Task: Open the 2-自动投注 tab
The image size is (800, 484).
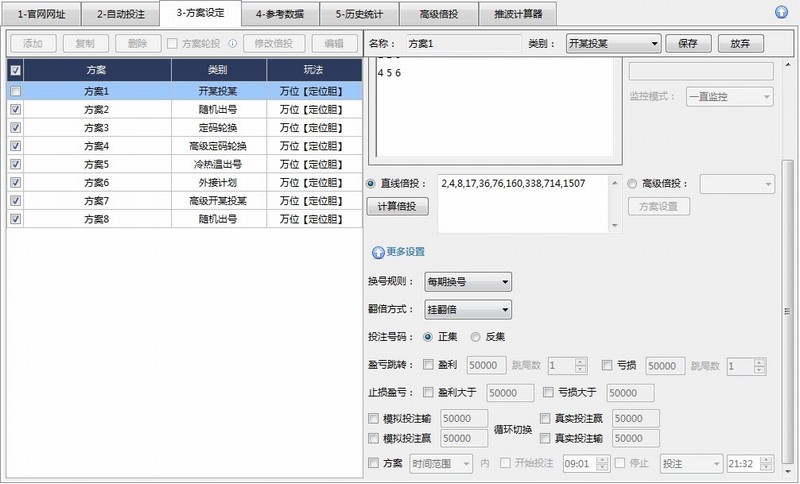Action: coord(121,14)
